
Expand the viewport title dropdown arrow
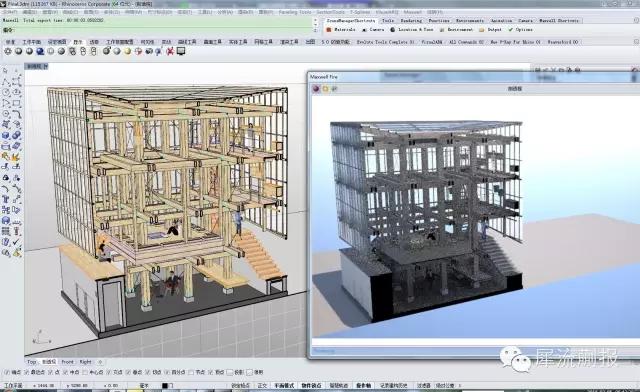[x=45, y=66]
